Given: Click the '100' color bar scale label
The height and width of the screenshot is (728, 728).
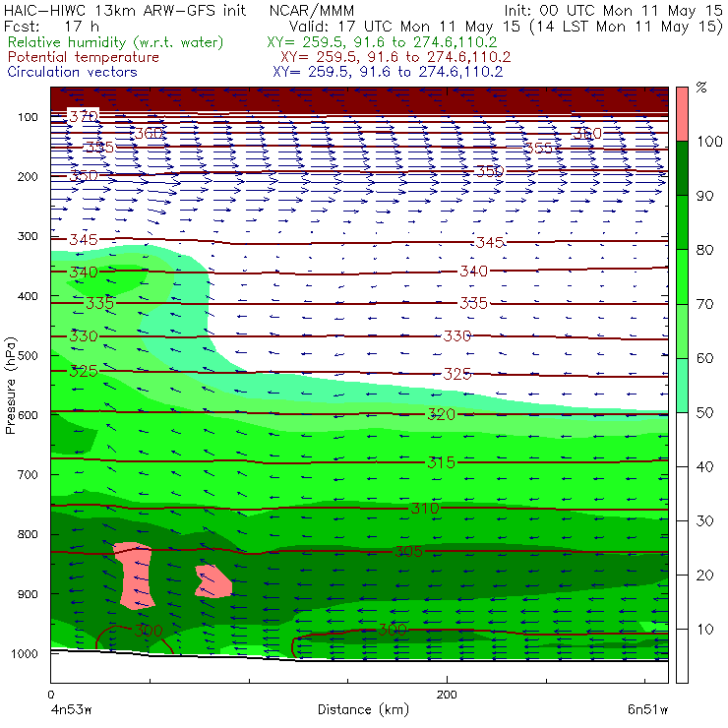Looking at the screenshot, I should click(709, 141).
